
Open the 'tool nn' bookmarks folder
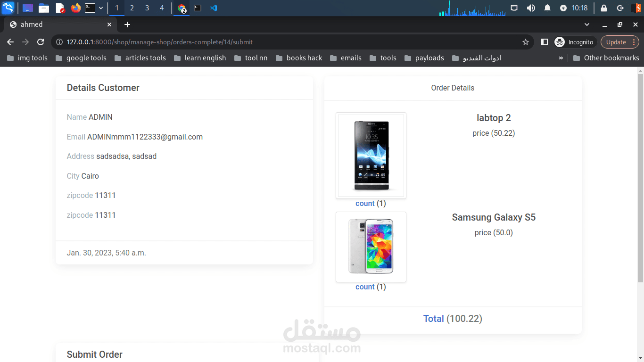[251, 58]
